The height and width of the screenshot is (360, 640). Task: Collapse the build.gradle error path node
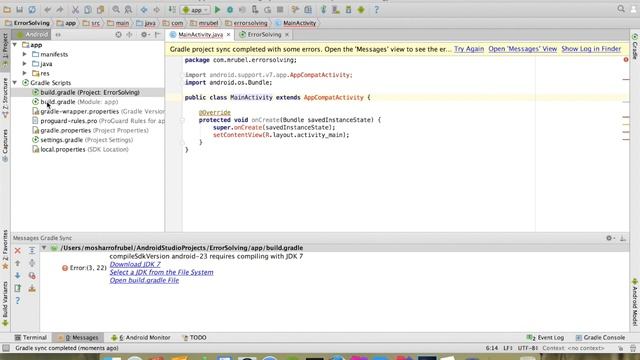44,248
